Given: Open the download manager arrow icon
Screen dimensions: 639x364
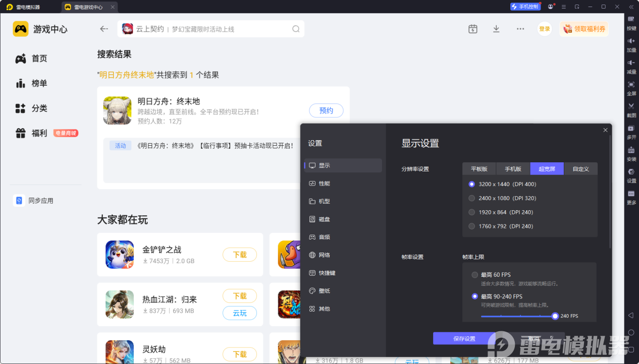Looking at the screenshot, I should pyautogui.click(x=496, y=29).
